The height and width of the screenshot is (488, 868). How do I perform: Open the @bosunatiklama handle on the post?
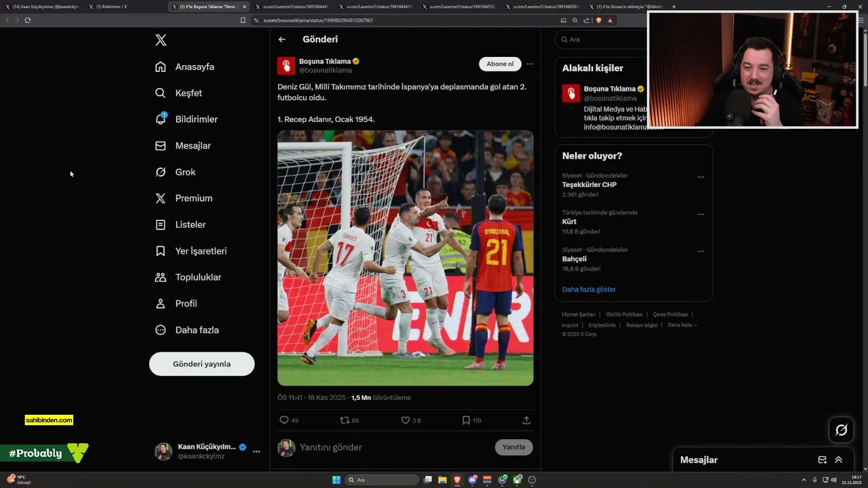point(325,70)
